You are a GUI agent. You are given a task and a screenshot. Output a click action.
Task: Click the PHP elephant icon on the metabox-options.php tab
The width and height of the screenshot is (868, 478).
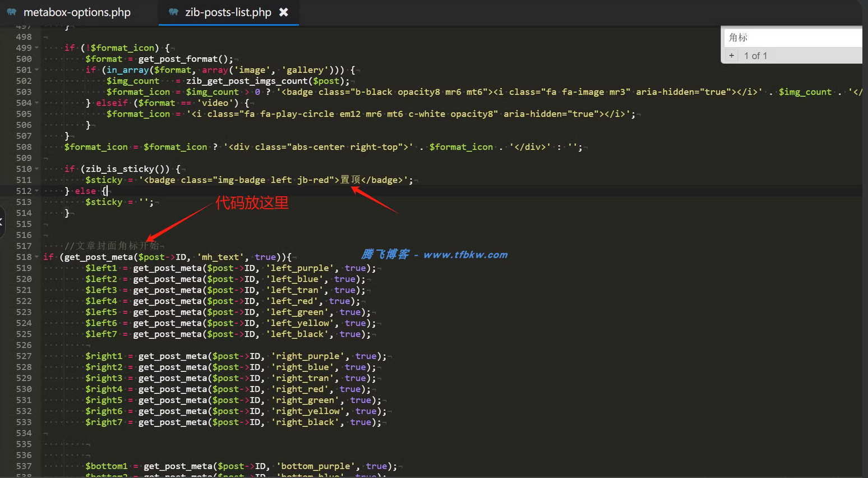[11, 12]
